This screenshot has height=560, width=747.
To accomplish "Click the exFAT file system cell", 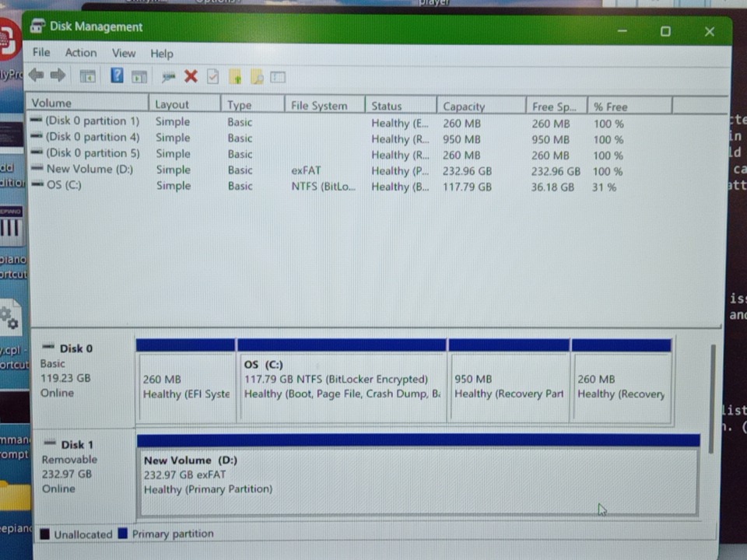I will click(x=306, y=170).
